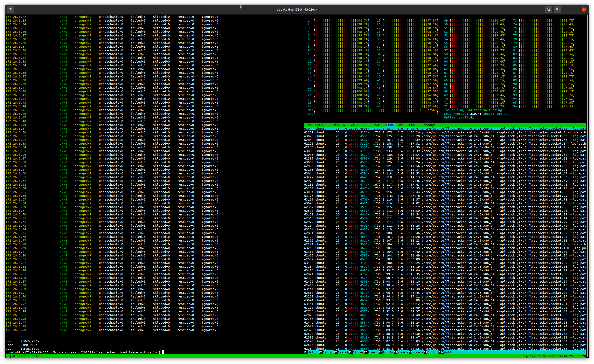Select process row PID 63253 socket.100

tap(445, 248)
